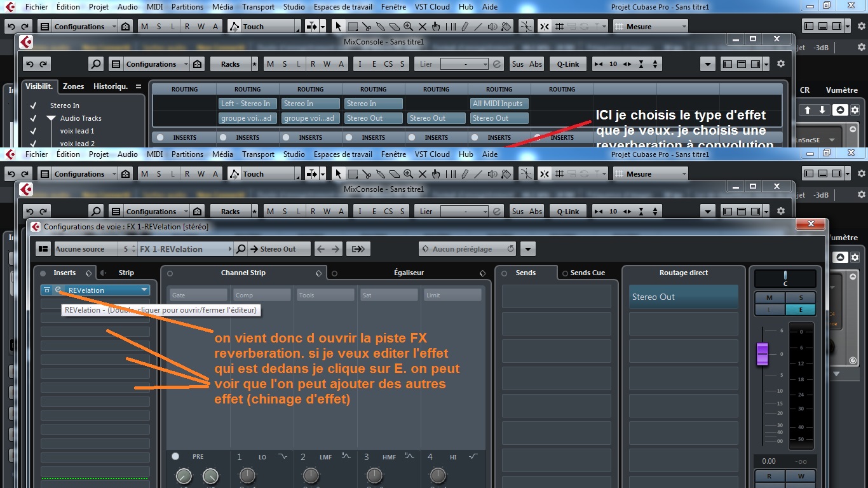868x488 pixels.
Task: Click the diamond preset icon on Égaliseur header
Action: coord(483,273)
